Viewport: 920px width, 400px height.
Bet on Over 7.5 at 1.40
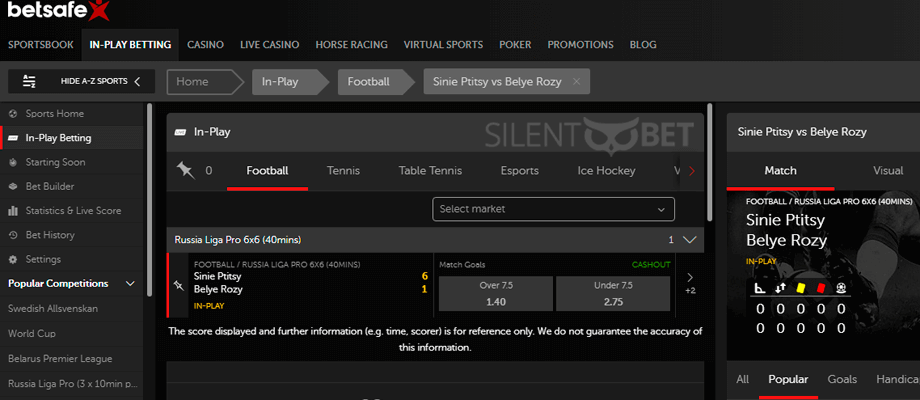point(496,294)
